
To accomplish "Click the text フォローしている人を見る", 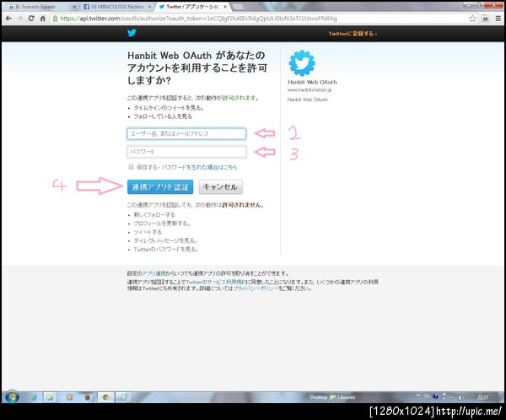I will coord(163,116).
